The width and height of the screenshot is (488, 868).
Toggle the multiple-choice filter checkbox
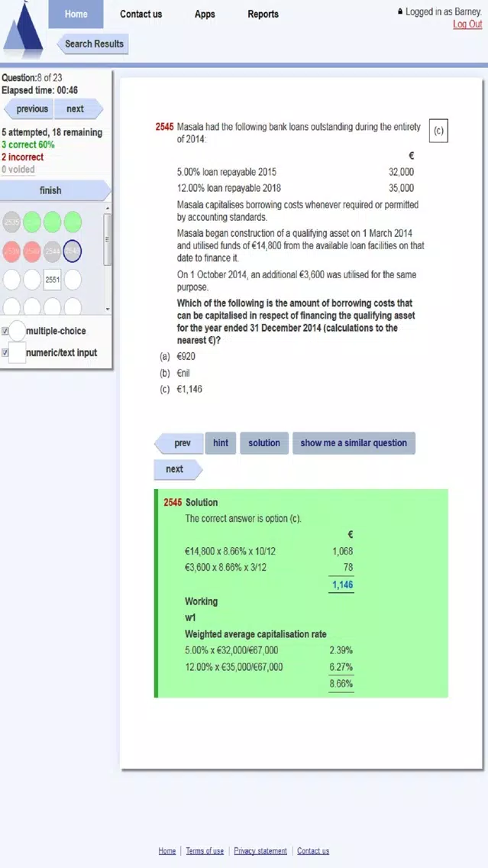pos(5,331)
